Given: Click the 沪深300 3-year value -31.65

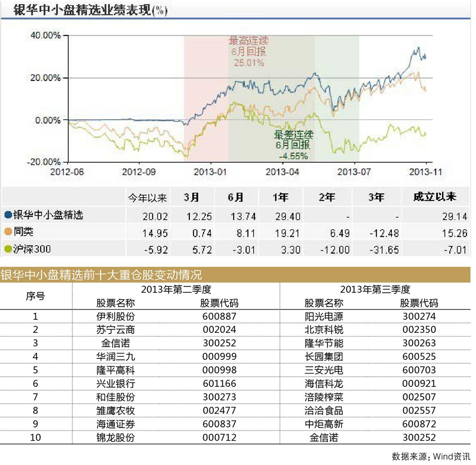Looking at the screenshot, I should [384, 250].
